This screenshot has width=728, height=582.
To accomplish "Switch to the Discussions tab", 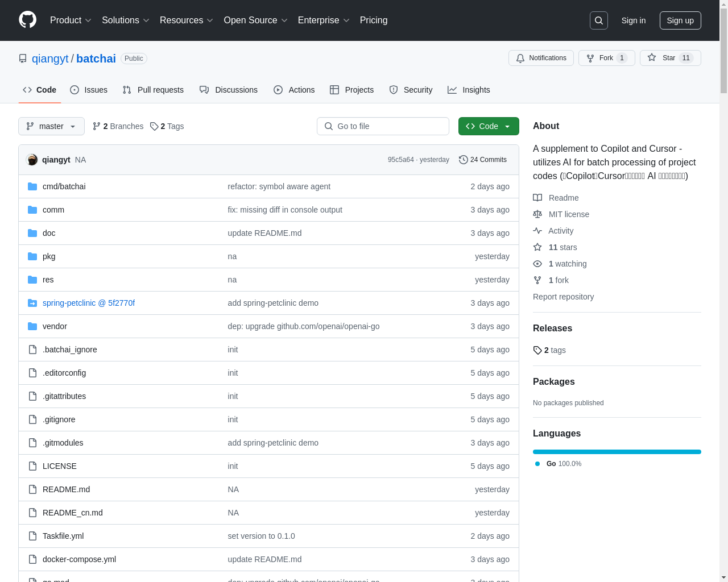I will point(229,90).
